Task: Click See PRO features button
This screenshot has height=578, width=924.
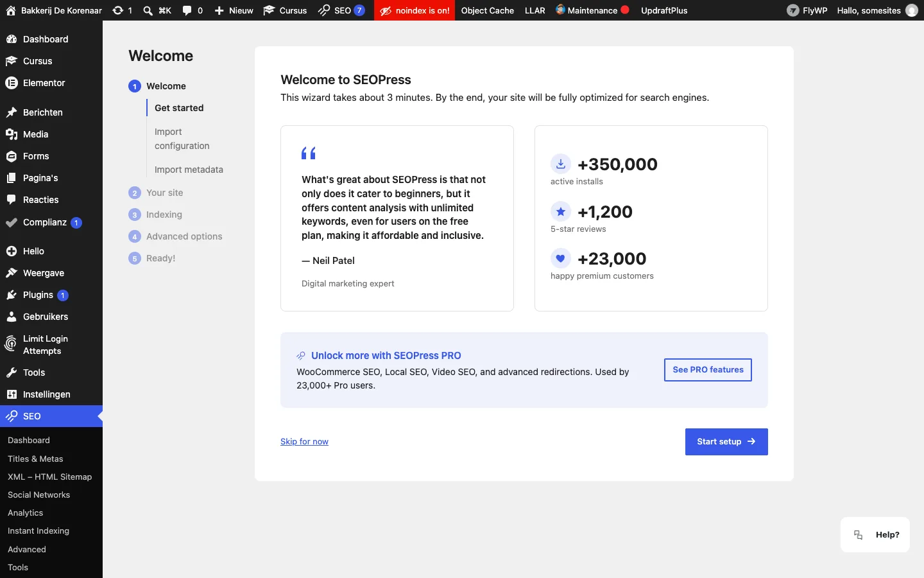Action: (x=708, y=370)
